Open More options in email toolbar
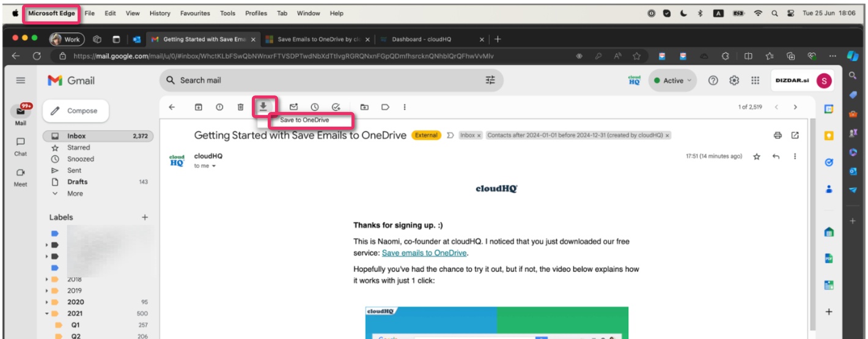Viewport: 868px width, 339px height. coord(405,107)
